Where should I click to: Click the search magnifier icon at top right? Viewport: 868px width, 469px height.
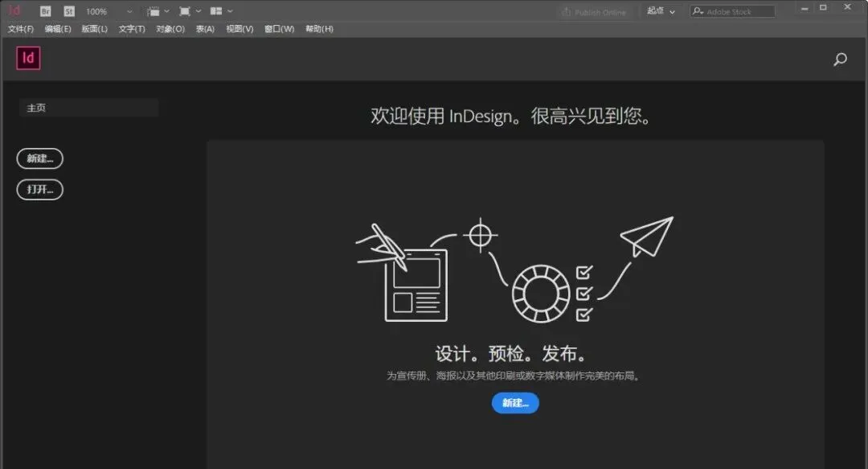pos(840,60)
